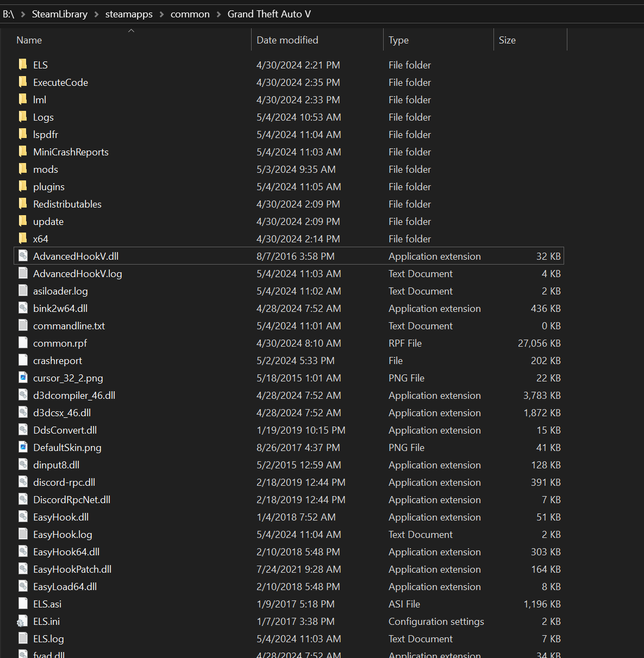Click the AdvancedHookV.dll file icon
The width and height of the screenshot is (644, 658).
[x=23, y=256]
